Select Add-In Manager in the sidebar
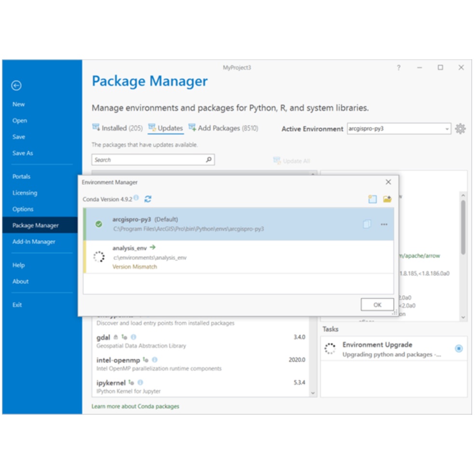Screen dimensions: 476x476 point(34,242)
